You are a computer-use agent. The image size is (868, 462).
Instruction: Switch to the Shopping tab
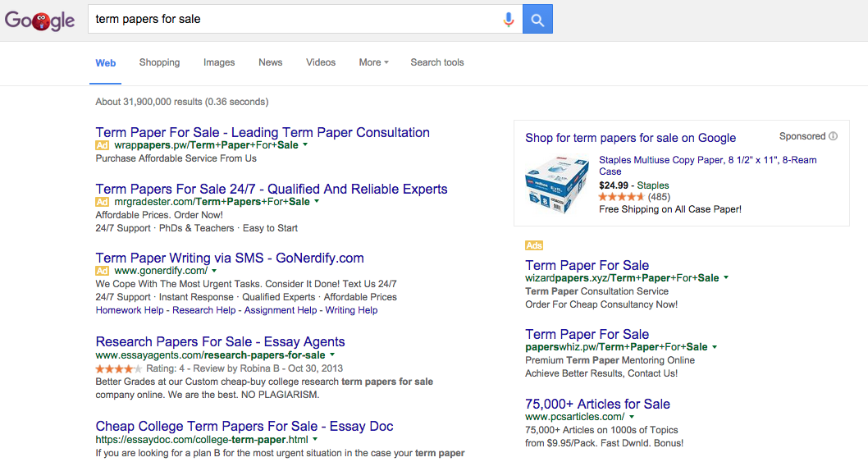coord(159,62)
